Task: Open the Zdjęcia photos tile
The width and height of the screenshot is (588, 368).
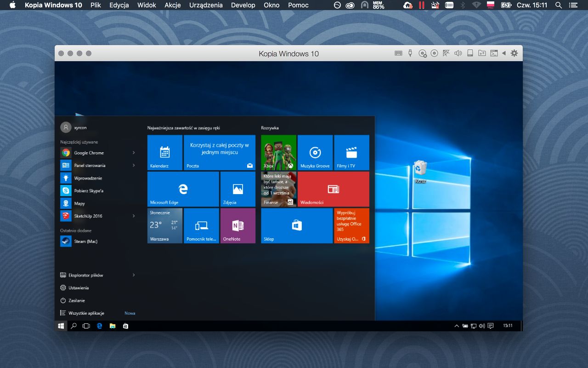Action: pos(237,189)
